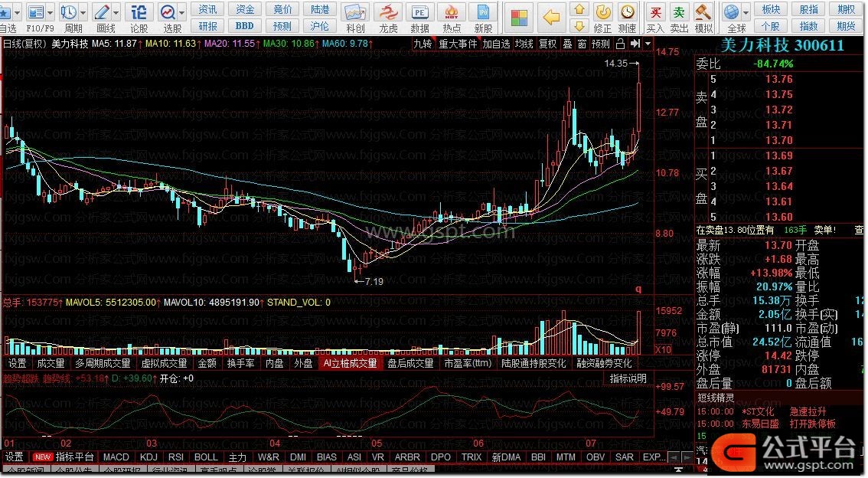Click the 期货 button
The width and height of the screenshot is (868, 478).
pos(846,26)
